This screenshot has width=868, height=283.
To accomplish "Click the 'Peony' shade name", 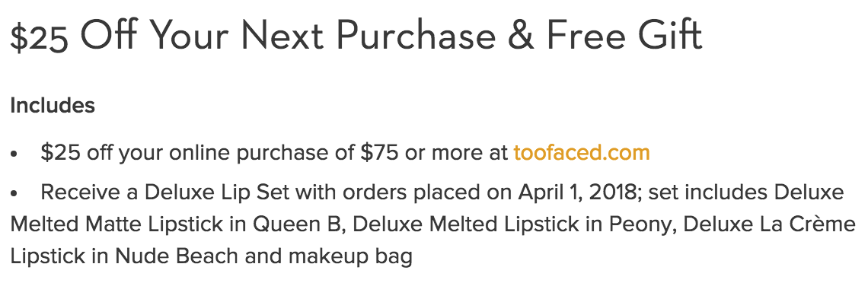I will [x=640, y=224].
